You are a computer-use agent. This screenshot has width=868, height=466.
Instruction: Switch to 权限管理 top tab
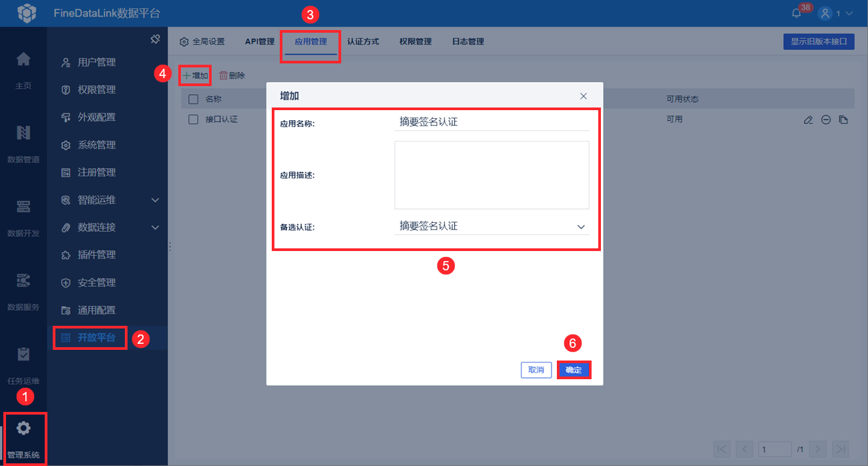tap(415, 41)
